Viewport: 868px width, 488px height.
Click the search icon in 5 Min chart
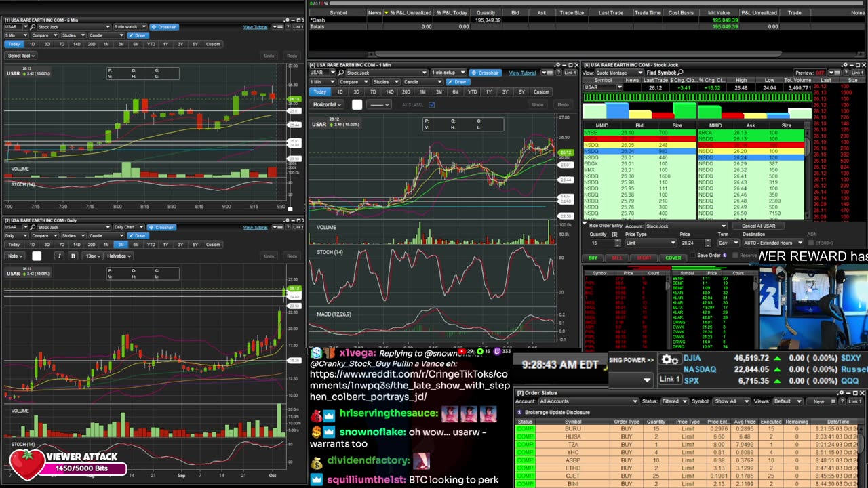click(x=33, y=27)
